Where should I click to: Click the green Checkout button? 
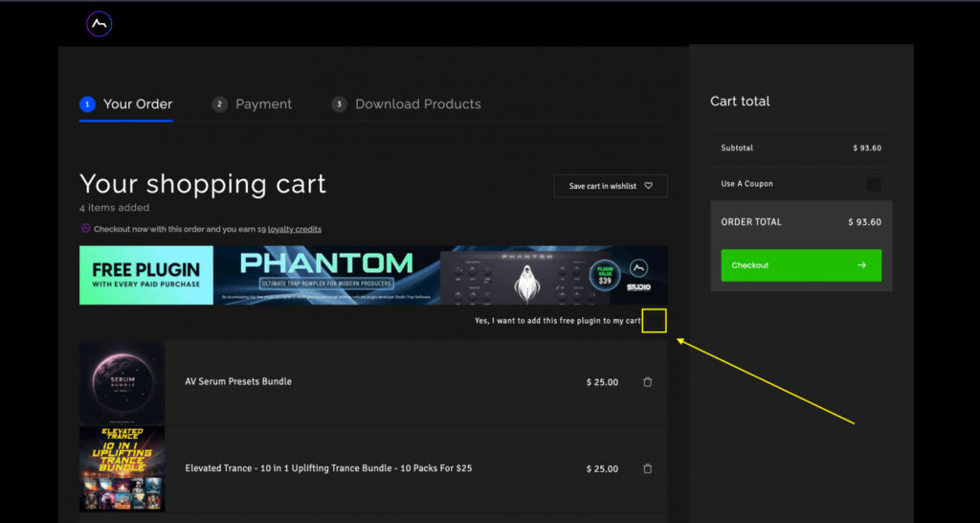point(801,265)
